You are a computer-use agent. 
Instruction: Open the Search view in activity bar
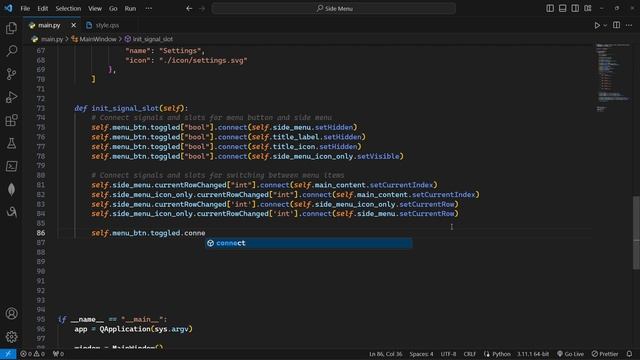[11, 51]
